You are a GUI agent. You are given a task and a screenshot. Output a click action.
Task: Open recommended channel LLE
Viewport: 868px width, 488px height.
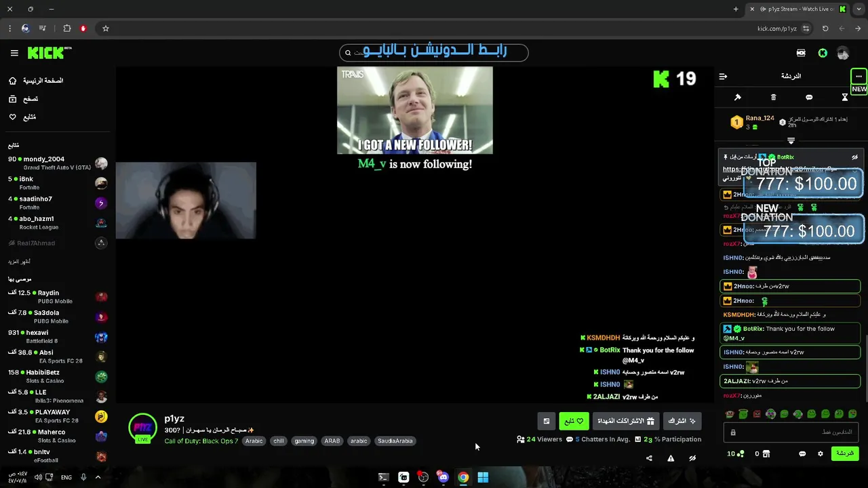[x=58, y=396]
